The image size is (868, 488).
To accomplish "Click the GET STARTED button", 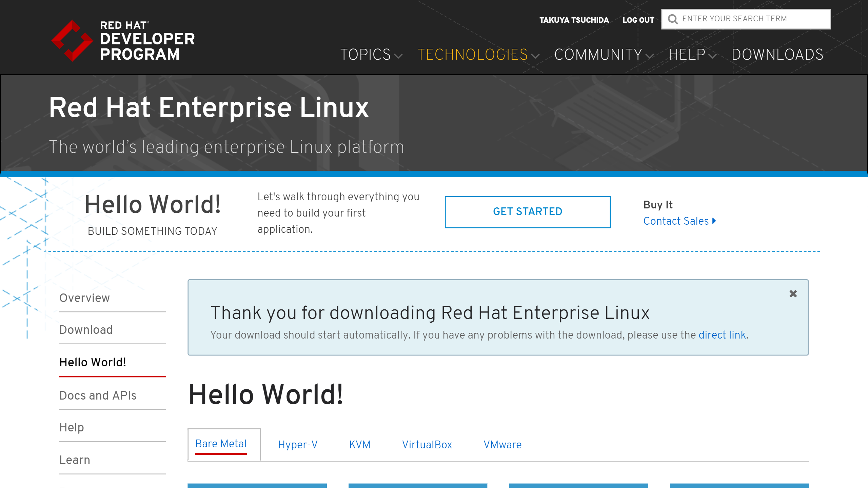I will pyautogui.click(x=527, y=212).
